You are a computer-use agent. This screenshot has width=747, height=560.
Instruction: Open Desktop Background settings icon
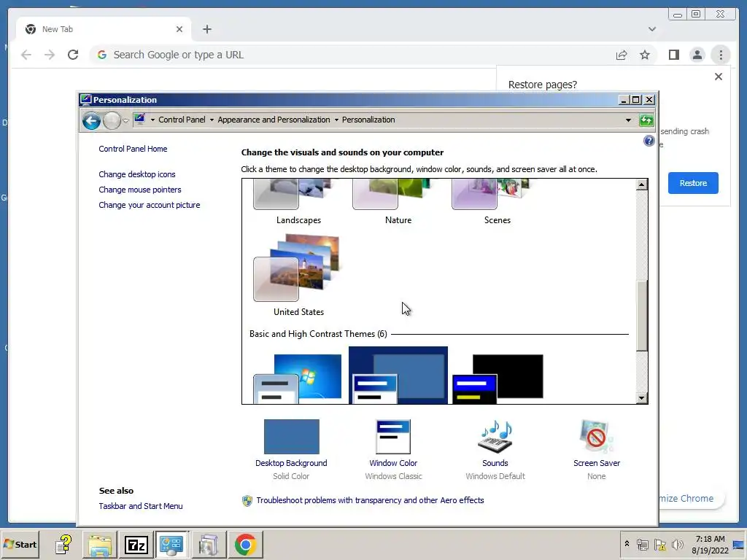coord(291,437)
